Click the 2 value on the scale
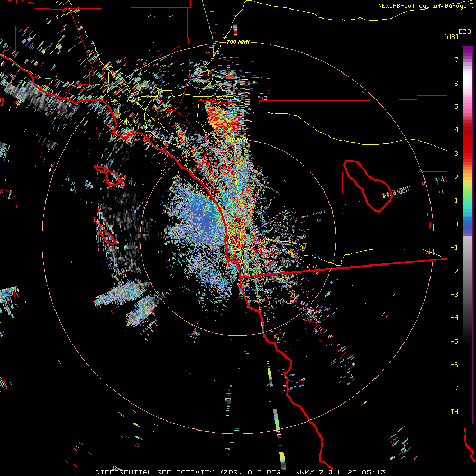476x476 pixels. tap(456, 177)
